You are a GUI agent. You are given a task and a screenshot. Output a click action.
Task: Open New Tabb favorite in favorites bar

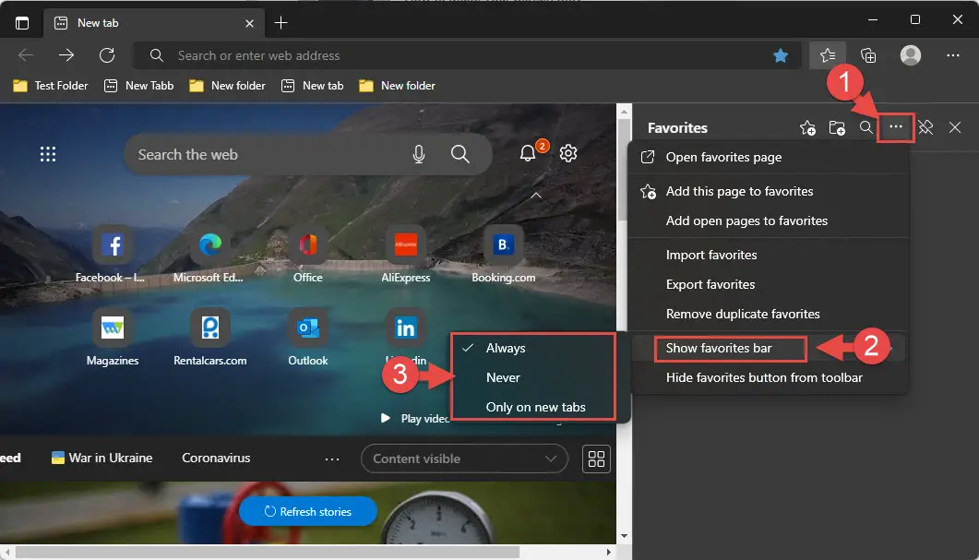[138, 86]
